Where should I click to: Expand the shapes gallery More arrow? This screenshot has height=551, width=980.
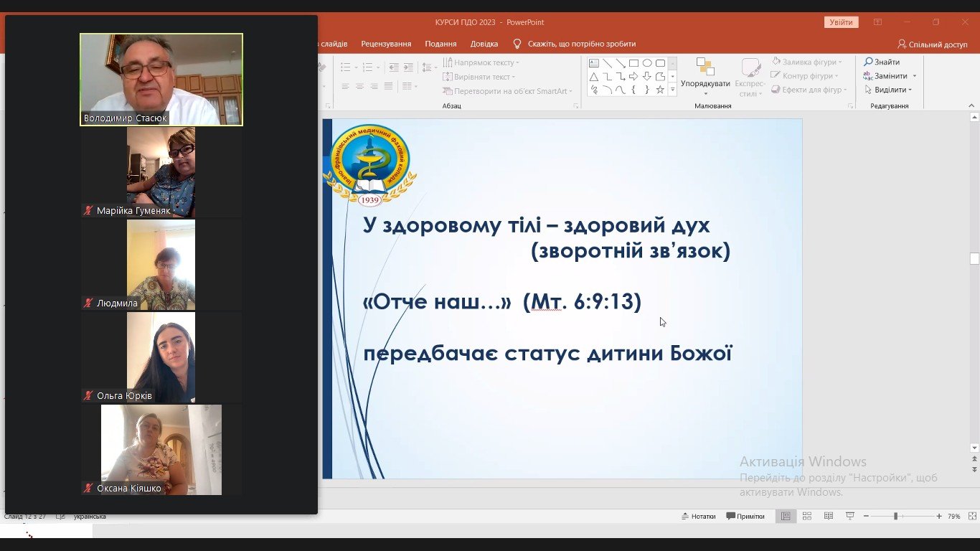[x=672, y=90]
